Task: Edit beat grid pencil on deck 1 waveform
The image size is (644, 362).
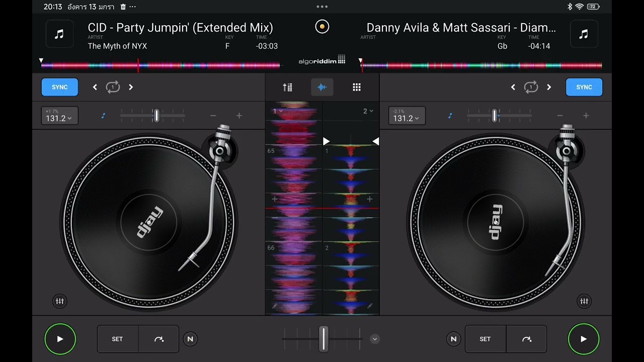Action: point(275,306)
